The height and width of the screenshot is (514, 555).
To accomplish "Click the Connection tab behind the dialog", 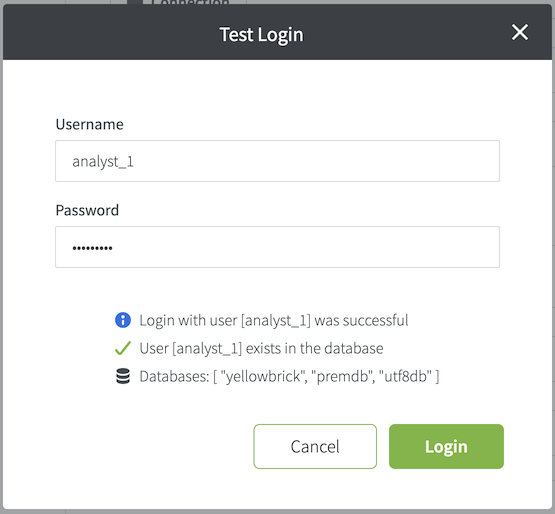I will point(190,2).
